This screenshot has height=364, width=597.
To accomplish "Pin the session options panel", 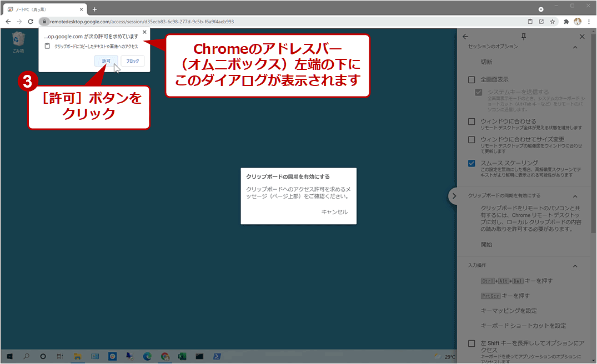I will coord(524,37).
